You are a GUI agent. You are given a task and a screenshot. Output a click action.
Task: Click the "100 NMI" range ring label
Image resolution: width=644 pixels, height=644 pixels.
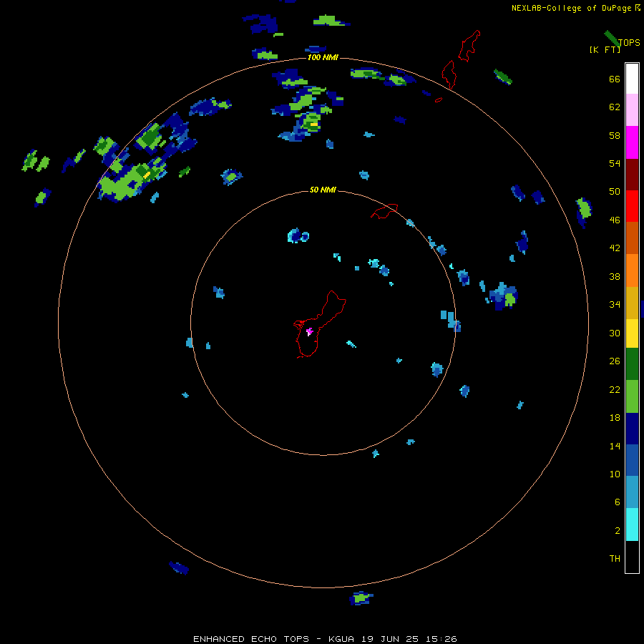[x=323, y=57]
